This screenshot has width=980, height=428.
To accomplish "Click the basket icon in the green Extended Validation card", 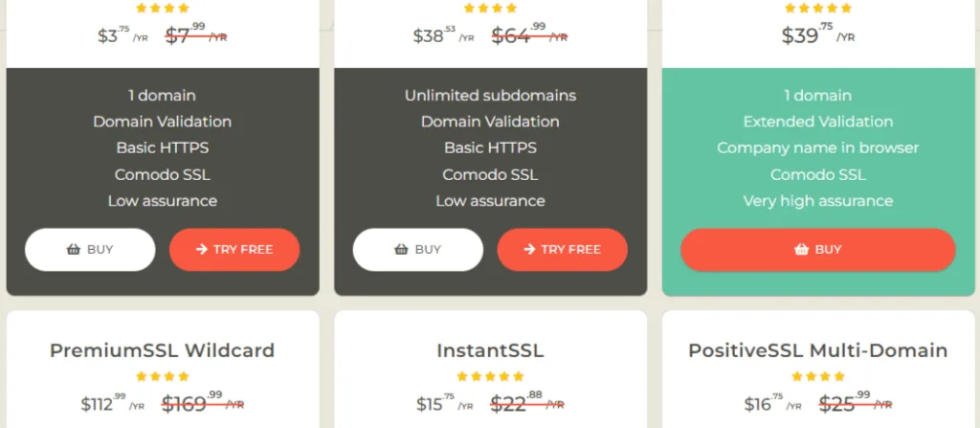I will pyautogui.click(x=802, y=250).
